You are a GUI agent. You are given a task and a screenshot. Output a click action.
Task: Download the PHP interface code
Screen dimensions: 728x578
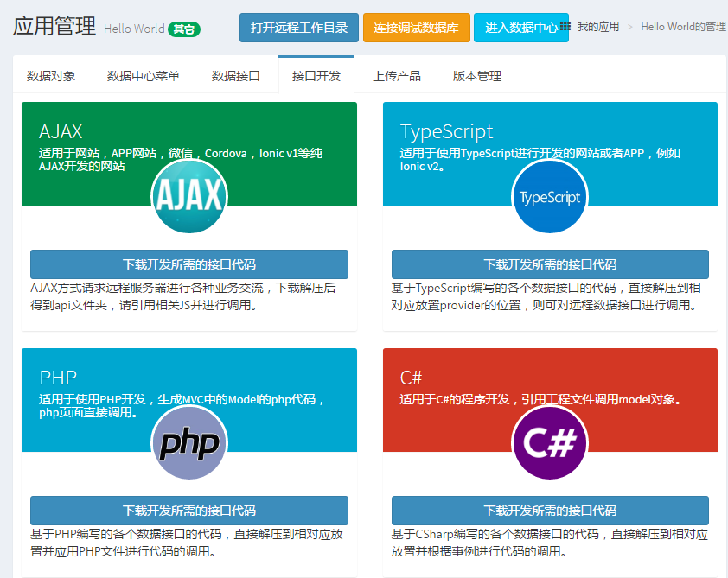pyautogui.click(x=189, y=511)
